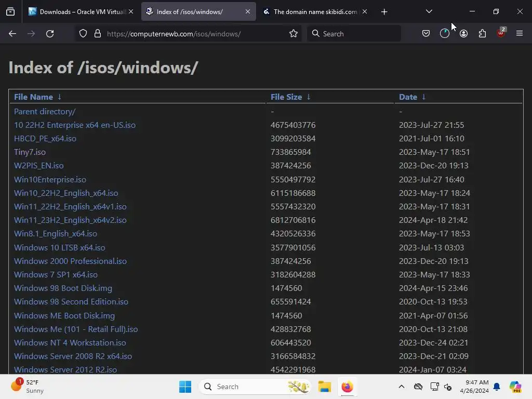This screenshot has width=532, height=399.
Task: Download Windows Me (101 - Retail Full).iso
Action: [76, 329]
